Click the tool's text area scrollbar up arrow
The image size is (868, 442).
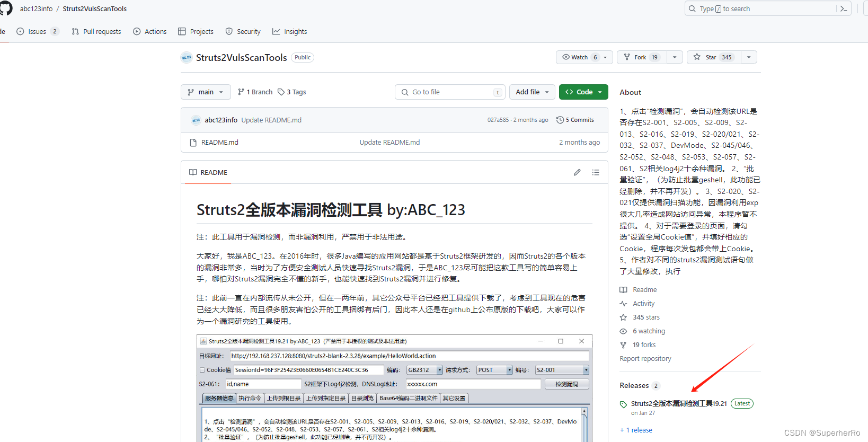[584, 411]
